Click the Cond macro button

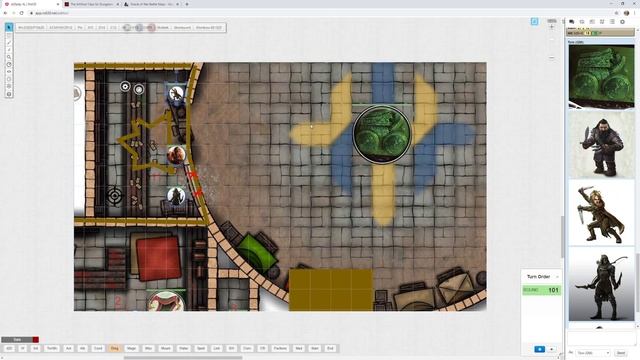coord(98,348)
